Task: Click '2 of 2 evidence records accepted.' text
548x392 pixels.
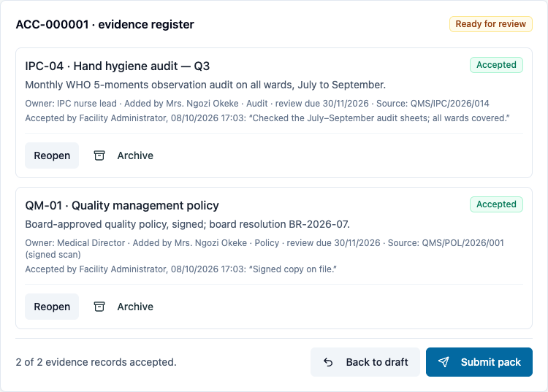Action: pyautogui.click(x=96, y=362)
